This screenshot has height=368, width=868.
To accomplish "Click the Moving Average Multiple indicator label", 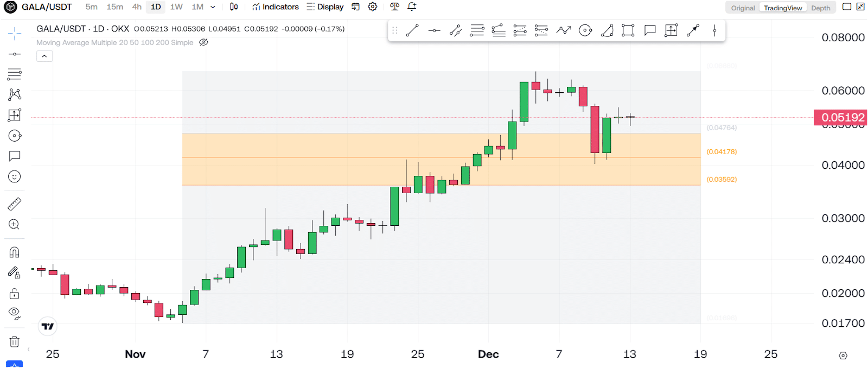I will 115,42.
